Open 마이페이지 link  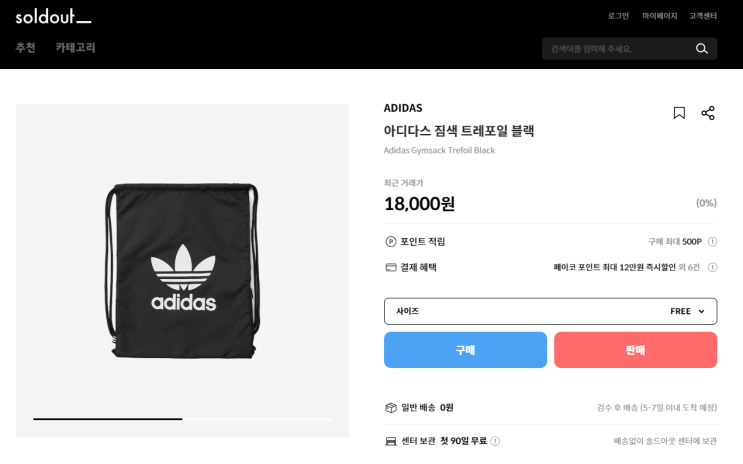coord(659,16)
